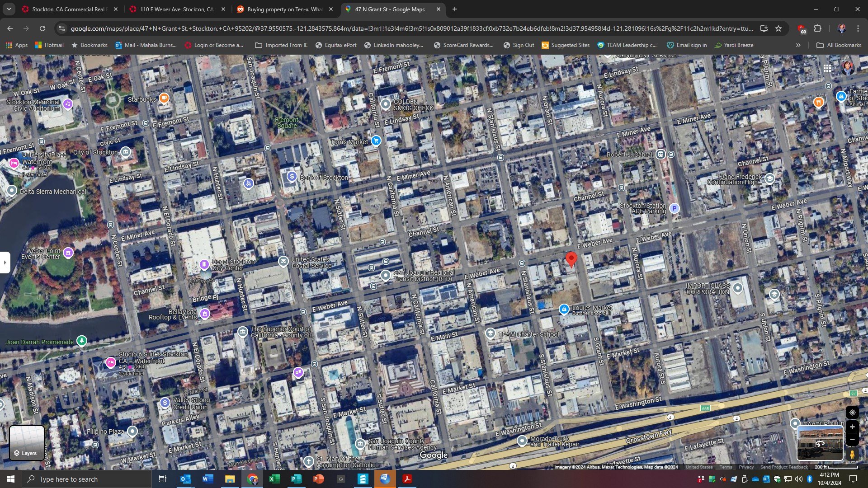Viewport: 868px width, 488px height.
Task: Select the Valley Strong Credit Union marker
Action: click(165, 403)
